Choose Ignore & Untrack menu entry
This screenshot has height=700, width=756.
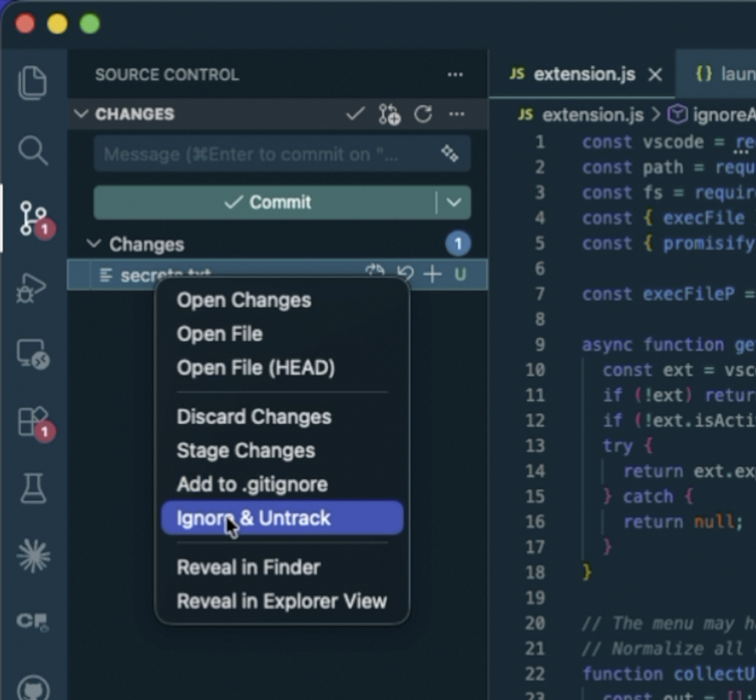(x=282, y=518)
